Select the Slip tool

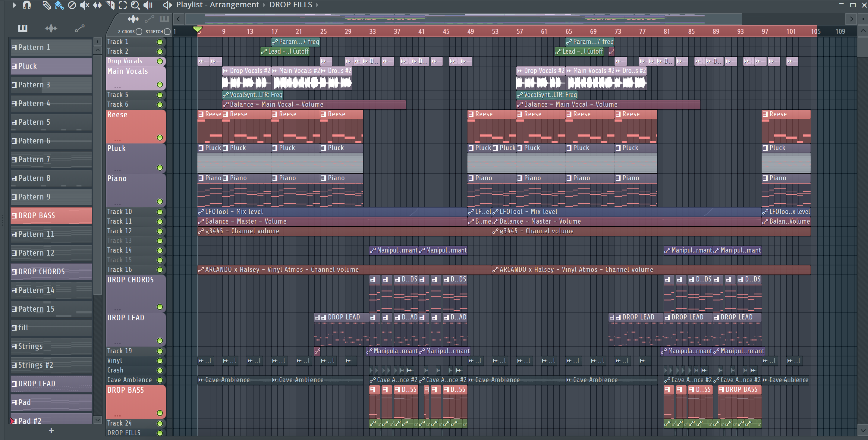97,5
